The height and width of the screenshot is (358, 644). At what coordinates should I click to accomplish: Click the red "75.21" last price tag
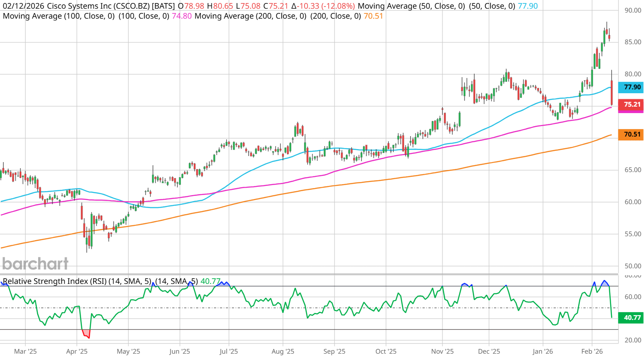tap(631, 104)
